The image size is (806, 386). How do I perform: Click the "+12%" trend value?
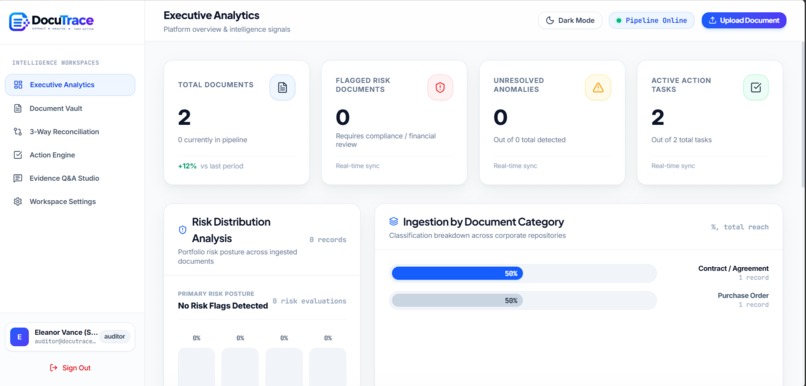tap(187, 166)
